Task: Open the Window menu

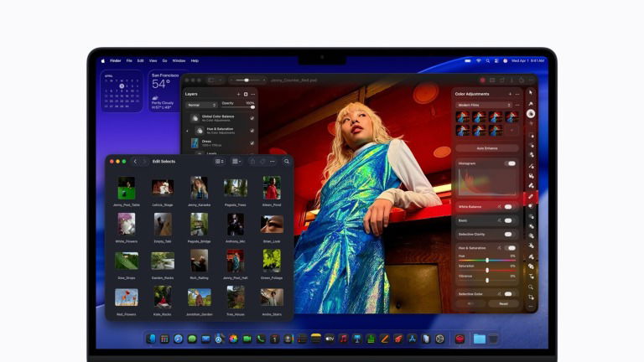Action: [179, 60]
